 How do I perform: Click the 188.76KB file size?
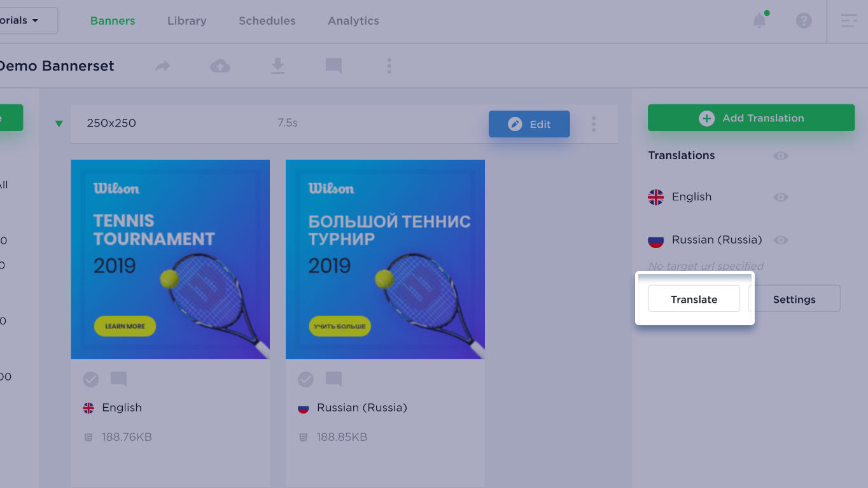point(127,437)
